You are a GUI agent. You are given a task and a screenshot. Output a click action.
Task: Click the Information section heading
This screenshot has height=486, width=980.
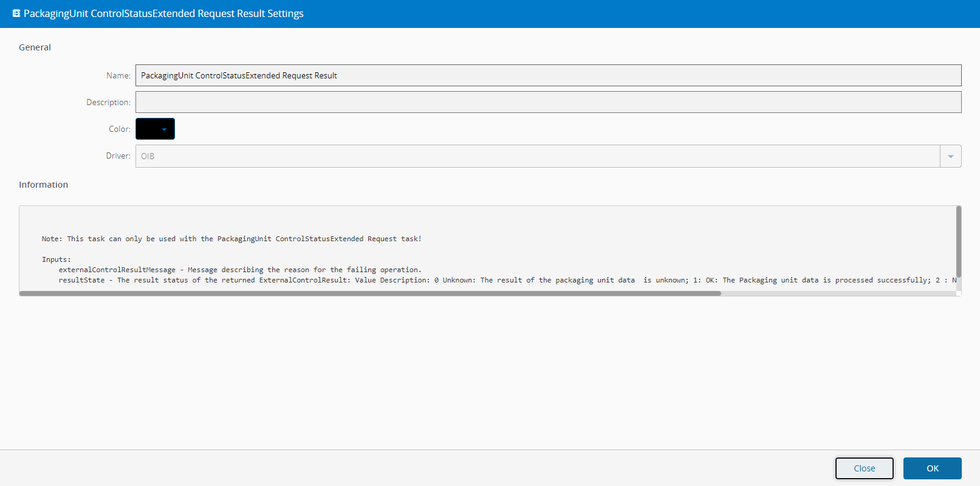click(43, 185)
